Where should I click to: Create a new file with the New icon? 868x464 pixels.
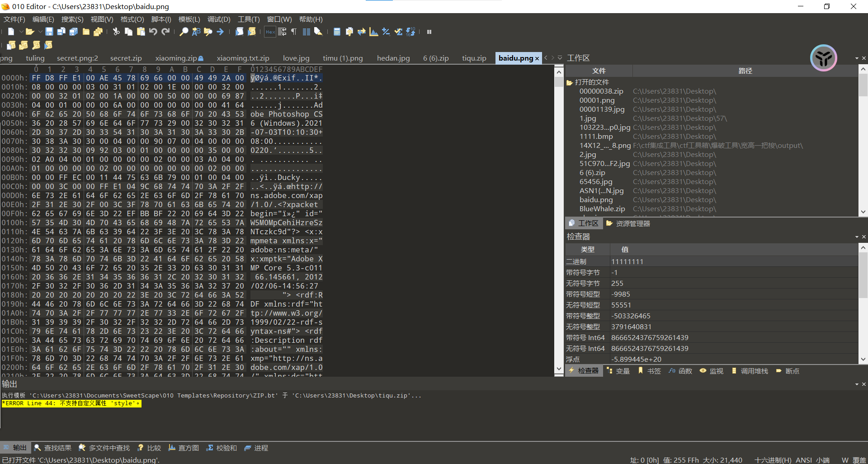tap(11, 32)
